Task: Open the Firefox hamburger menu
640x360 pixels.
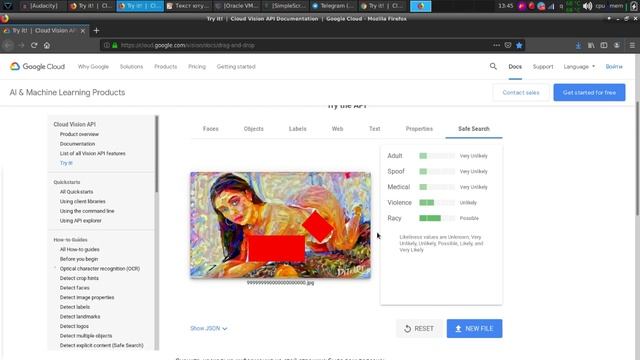Action: (x=632, y=45)
